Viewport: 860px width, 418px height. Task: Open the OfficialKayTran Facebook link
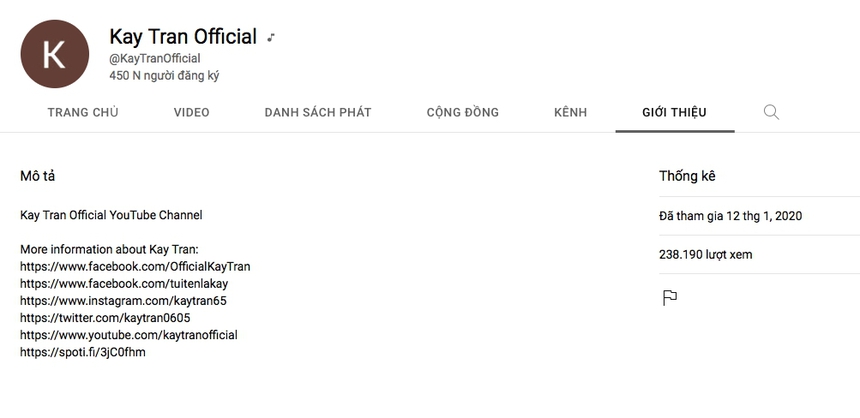tap(135, 267)
